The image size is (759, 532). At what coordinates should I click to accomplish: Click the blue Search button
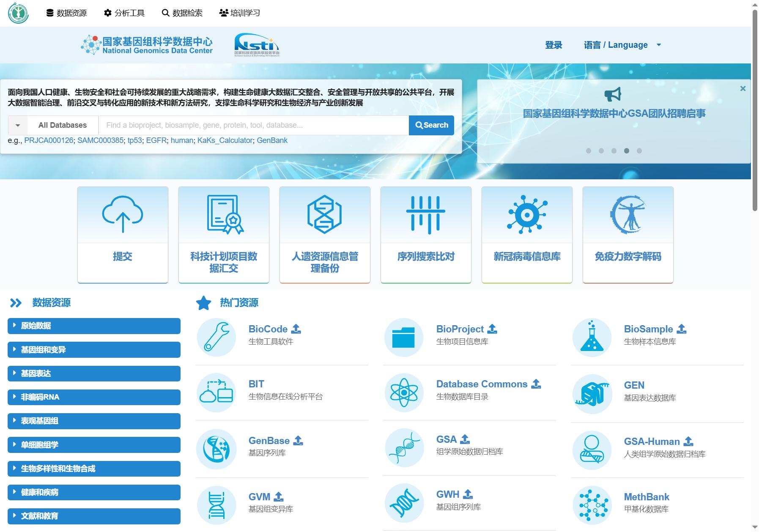coord(431,125)
